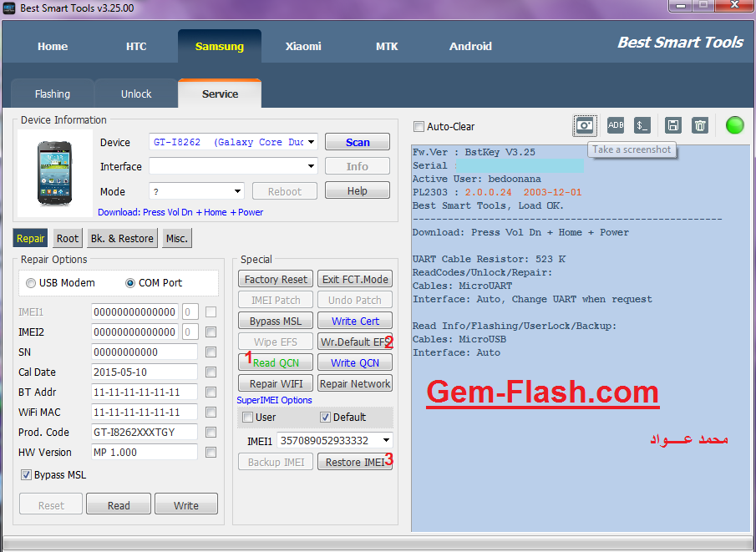Image resolution: width=756 pixels, height=552 pixels.
Task: Click Exit FCT.Mode button
Action: [355, 279]
